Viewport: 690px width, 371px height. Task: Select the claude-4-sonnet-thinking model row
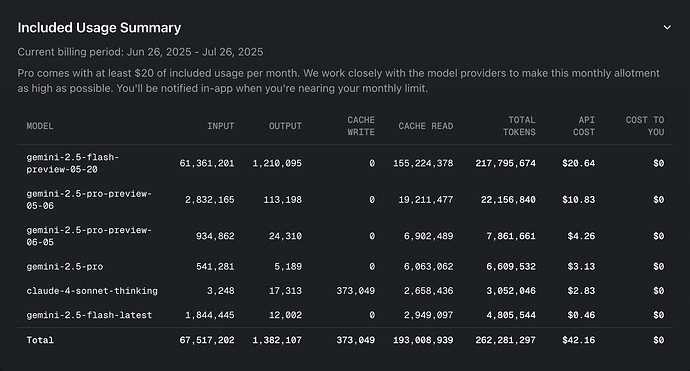pyautogui.click(x=345, y=291)
